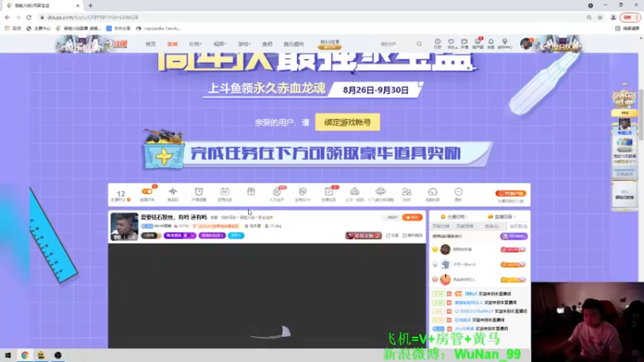Image resolution: width=644 pixels, height=362 pixels.
Task: Bookmark this page with the star icon
Action: [x=600, y=17]
